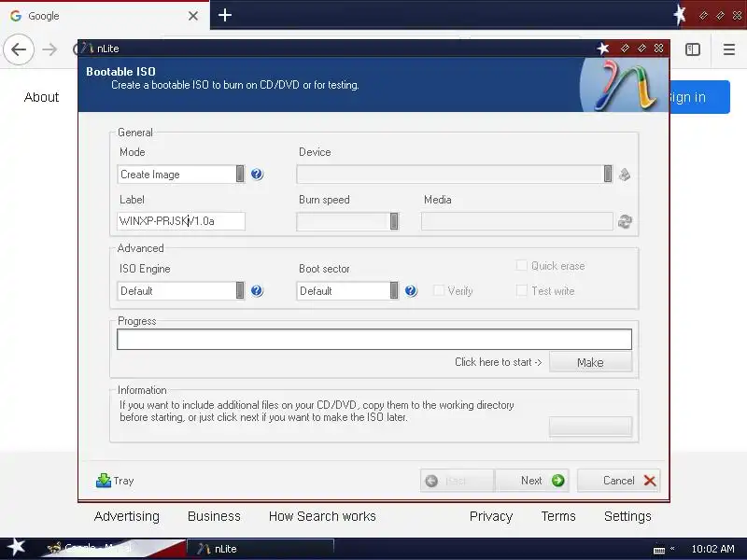Viewport: 747px width, 560px height.
Task: Open the About link on Google page
Action: [41, 97]
